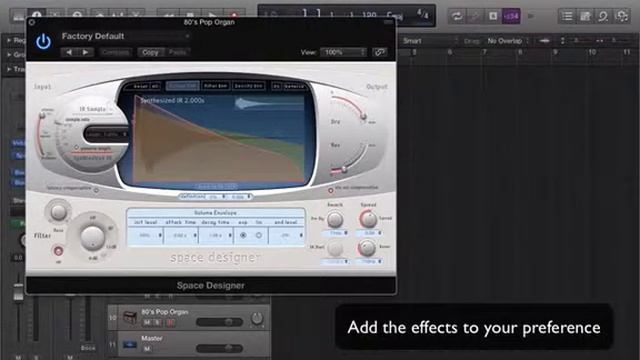Viewport: 640px width, 360px height.
Task: Adjust the Dry output slider handle
Action: click(x=363, y=116)
